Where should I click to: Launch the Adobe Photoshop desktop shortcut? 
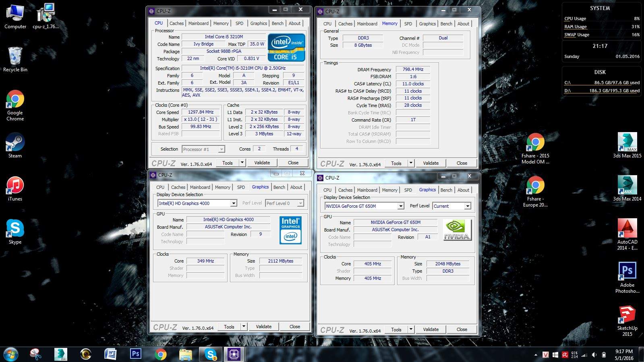[627, 277]
